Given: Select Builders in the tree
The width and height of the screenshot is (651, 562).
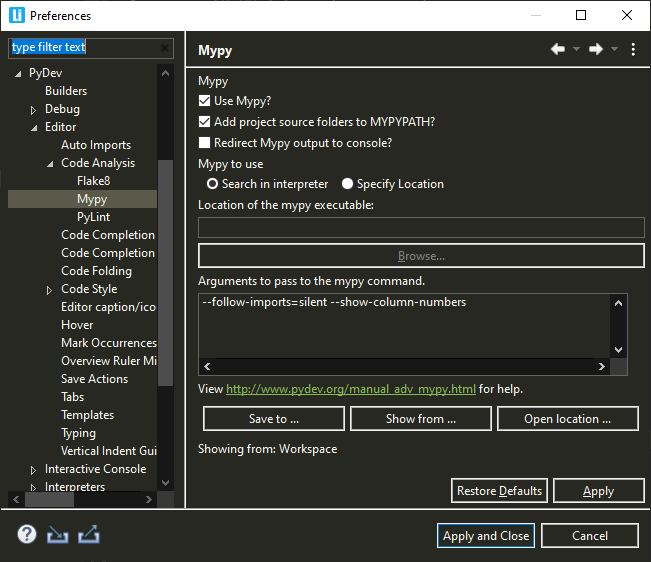Looking at the screenshot, I should [66, 91].
